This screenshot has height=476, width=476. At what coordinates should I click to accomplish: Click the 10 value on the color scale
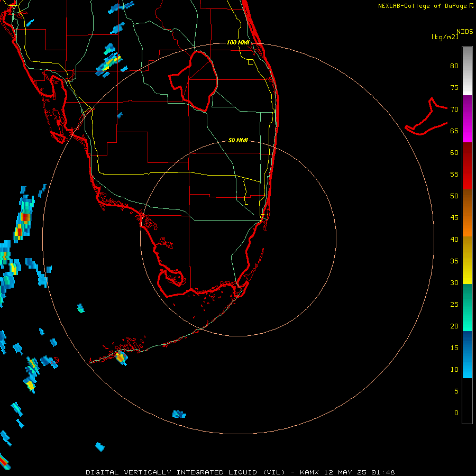pyautogui.click(x=454, y=370)
